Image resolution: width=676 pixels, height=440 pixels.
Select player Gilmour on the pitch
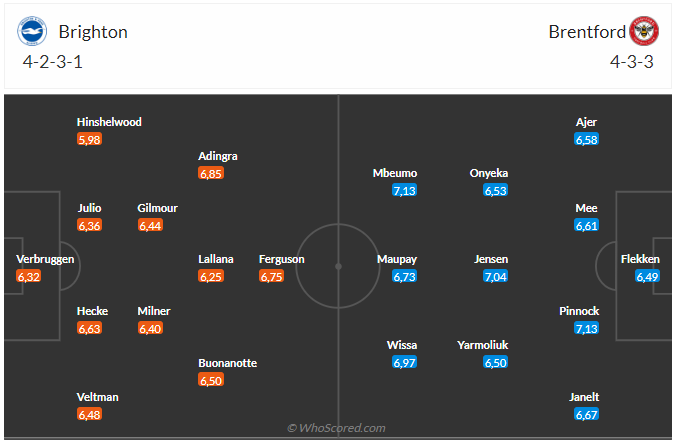157,208
